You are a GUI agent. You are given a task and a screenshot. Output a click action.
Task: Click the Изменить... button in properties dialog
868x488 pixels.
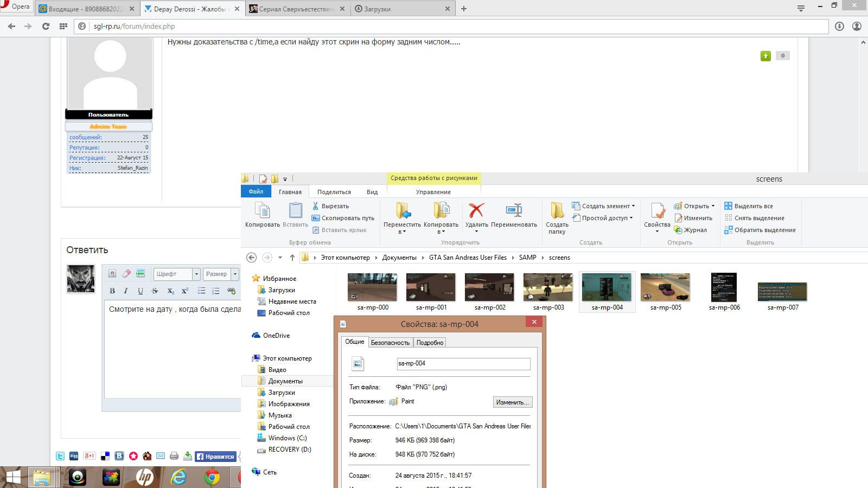[x=512, y=402]
